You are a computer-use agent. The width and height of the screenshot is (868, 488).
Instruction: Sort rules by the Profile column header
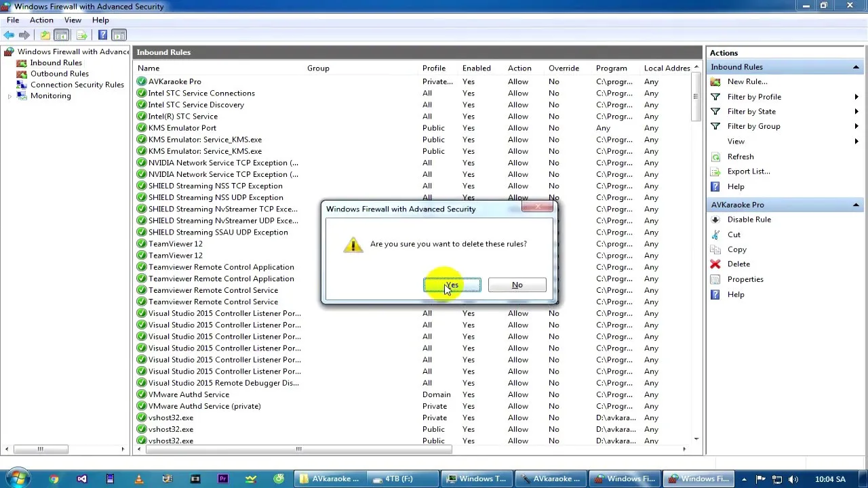click(434, 68)
